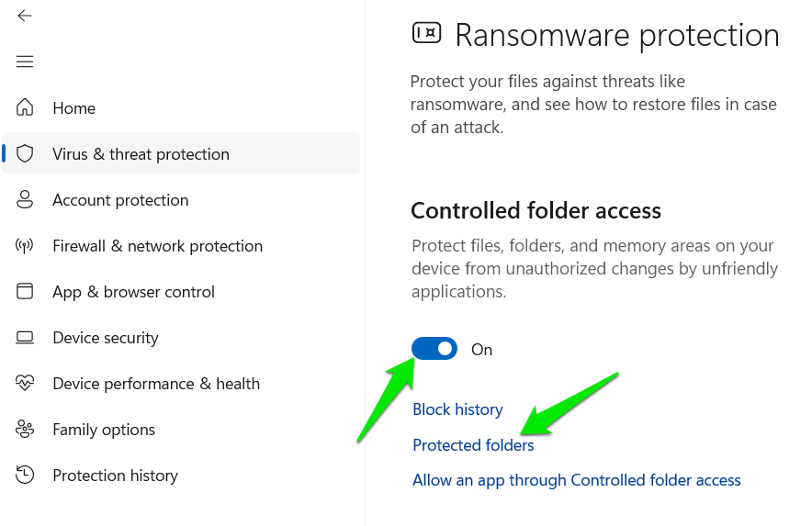Turn off Controlled folder access toggle
Viewport: 812px width, 526px height.
[434, 349]
